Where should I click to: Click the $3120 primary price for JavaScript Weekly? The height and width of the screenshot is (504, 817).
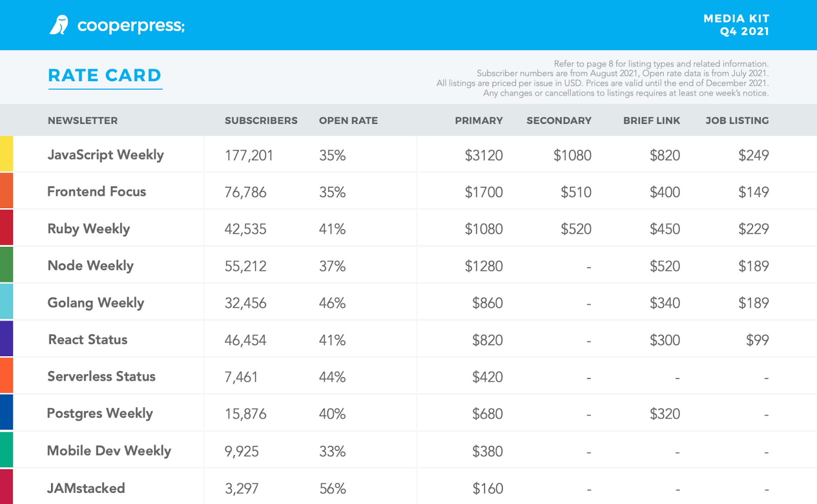[484, 155]
